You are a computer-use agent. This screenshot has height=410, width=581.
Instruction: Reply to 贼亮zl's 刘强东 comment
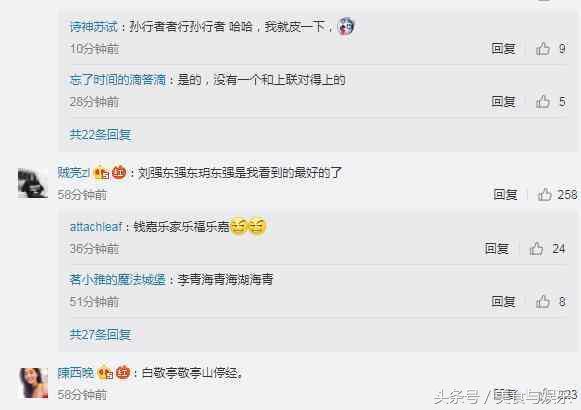pyautogui.click(x=505, y=194)
